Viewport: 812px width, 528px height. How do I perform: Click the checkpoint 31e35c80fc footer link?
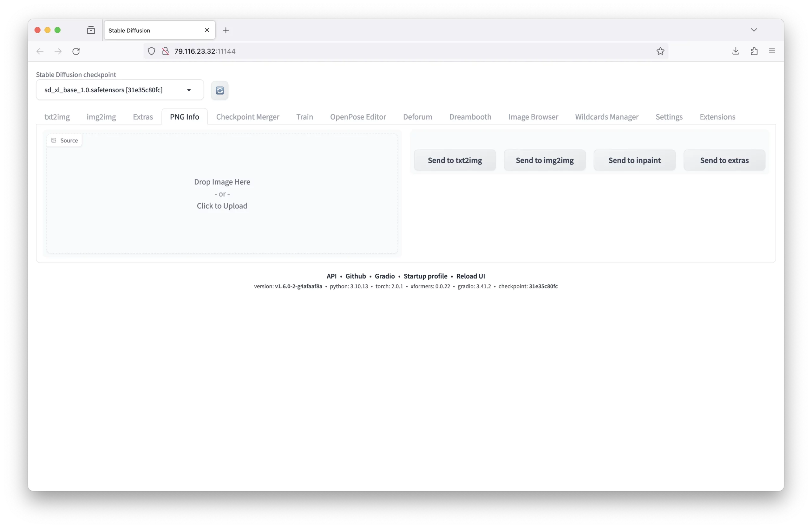click(x=543, y=286)
